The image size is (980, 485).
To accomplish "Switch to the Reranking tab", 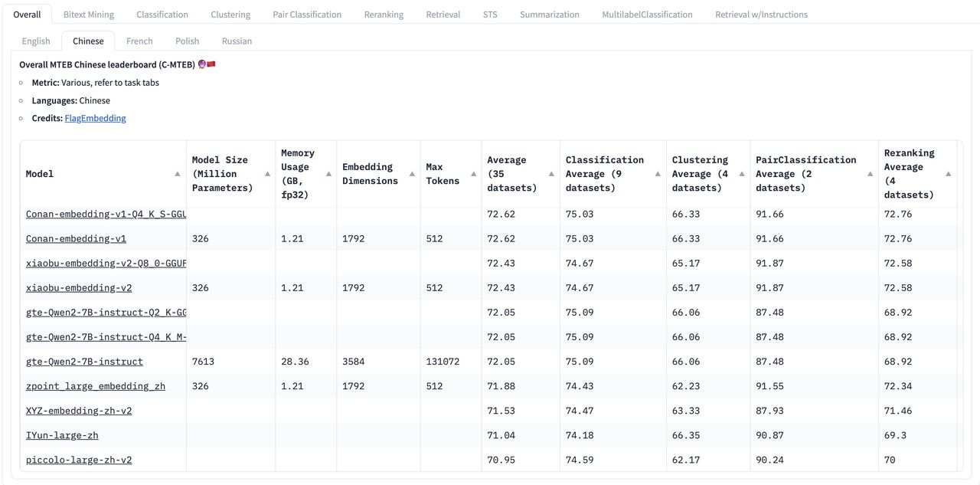I will click(x=384, y=15).
